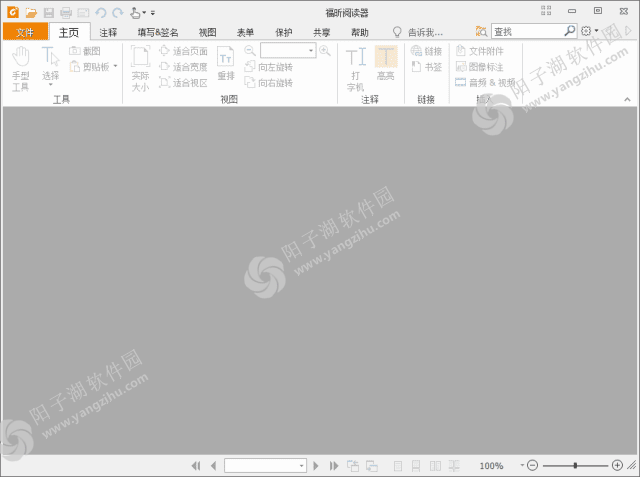Click in the 查找 search field
This screenshot has width=640, height=477.
(527, 31)
